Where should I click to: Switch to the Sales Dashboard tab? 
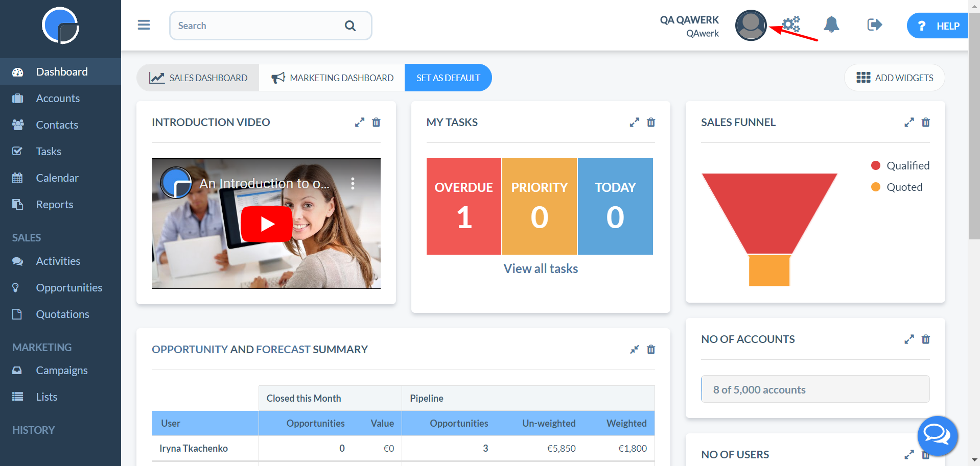[x=198, y=78]
